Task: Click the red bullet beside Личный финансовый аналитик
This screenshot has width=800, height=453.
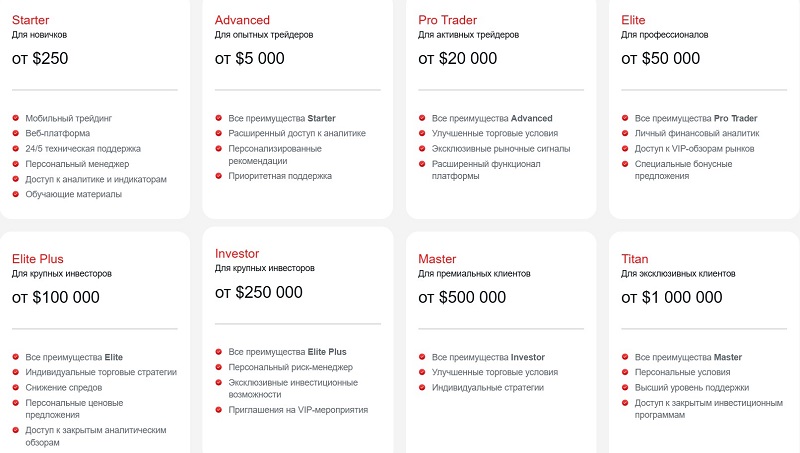Action: (625, 133)
